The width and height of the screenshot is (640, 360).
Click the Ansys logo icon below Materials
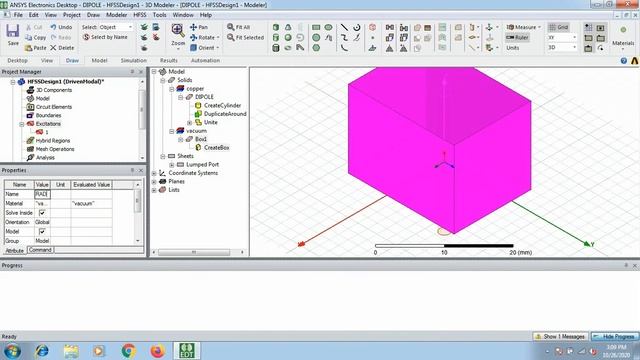(635, 61)
